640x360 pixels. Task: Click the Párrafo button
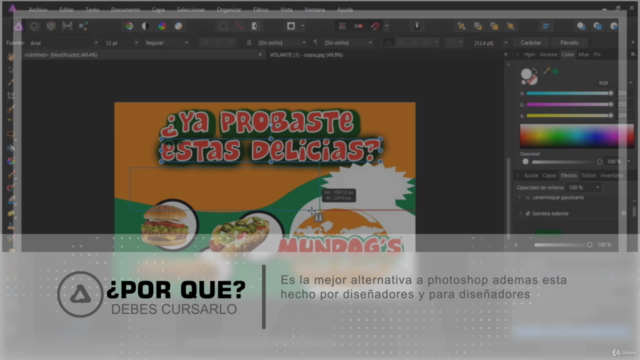click(x=569, y=43)
